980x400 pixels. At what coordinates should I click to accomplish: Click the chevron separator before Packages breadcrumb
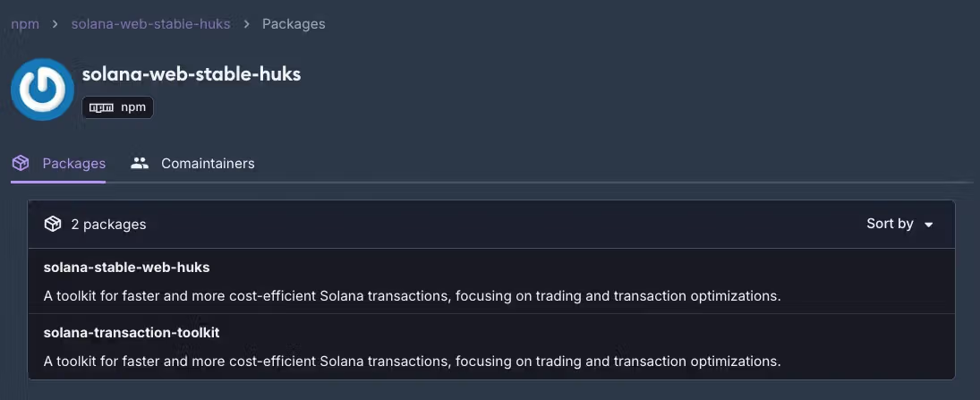coord(246,24)
